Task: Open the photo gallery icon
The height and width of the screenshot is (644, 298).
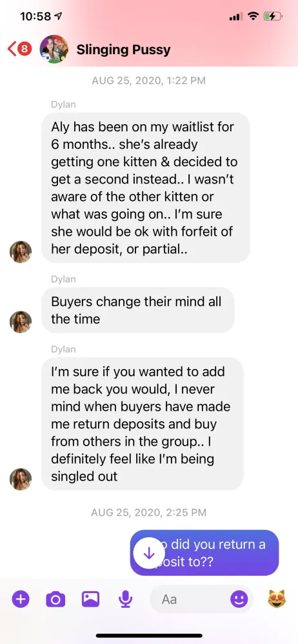Action: (90, 599)
